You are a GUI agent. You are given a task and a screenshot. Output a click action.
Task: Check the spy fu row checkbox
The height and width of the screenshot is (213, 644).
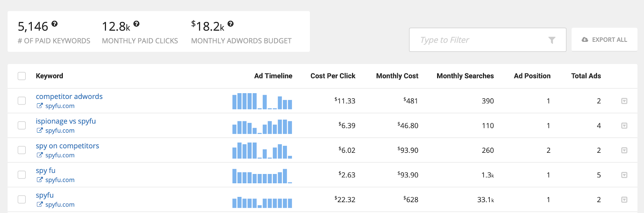coord(22,175)
